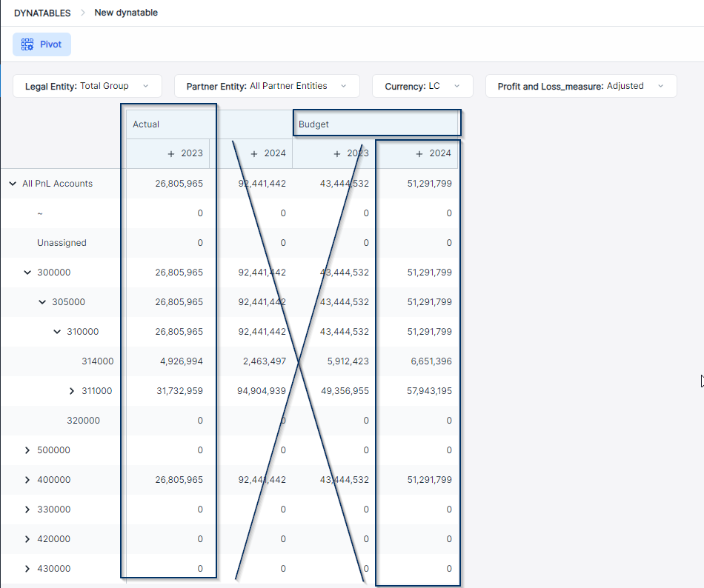Click the DYNATABLES breadcrumb link
The height and width of the screenshot is (588, 704).
tap(42, 13)
